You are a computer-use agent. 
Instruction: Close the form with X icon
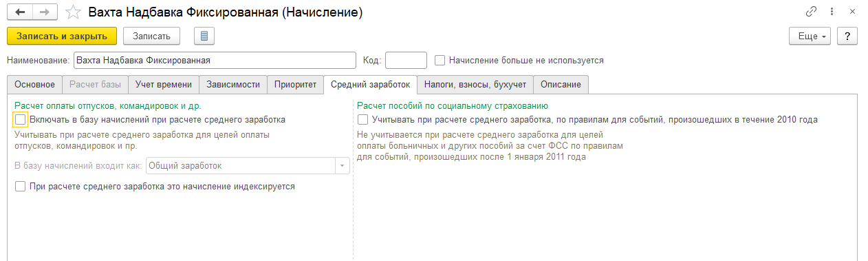853,12
